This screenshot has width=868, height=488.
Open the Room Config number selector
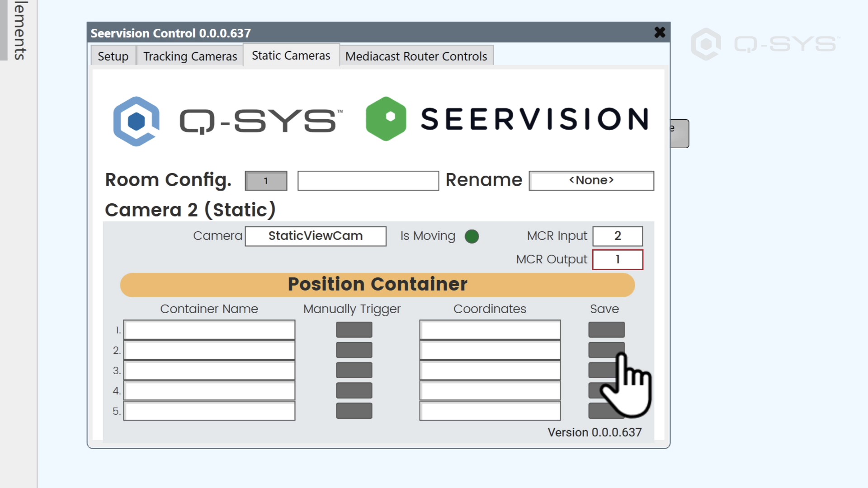[x=266, y=180]
